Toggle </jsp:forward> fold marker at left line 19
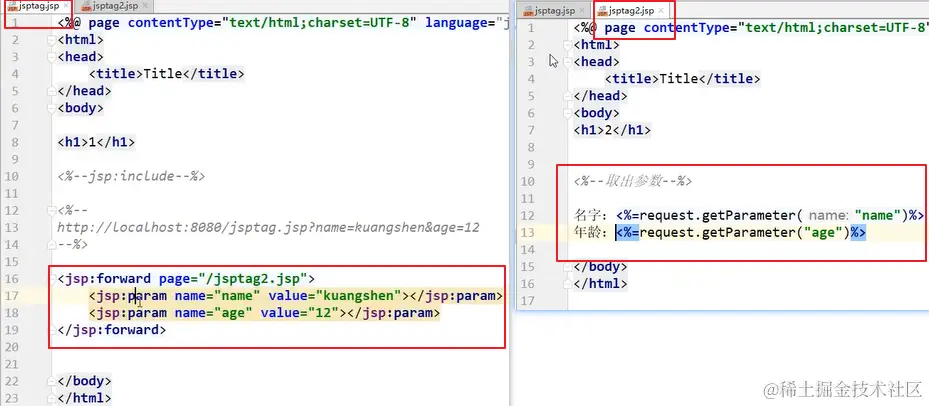The height and width of the screenshot is (406, 929). pyautogui.click(x=52, y=330)
